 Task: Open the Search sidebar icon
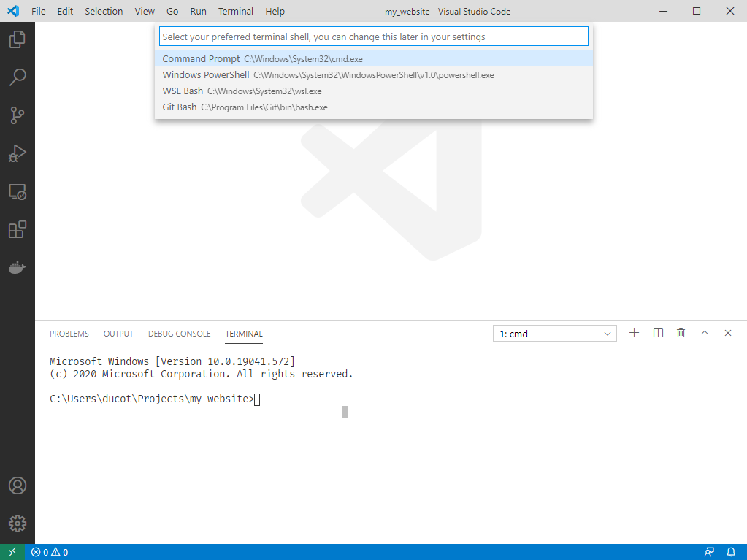click(17, 77)
